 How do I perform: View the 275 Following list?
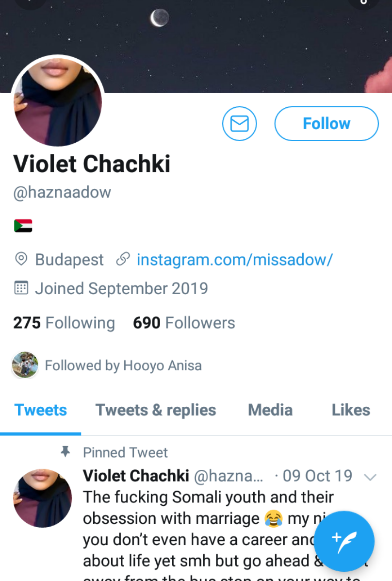tap(64, 323)
